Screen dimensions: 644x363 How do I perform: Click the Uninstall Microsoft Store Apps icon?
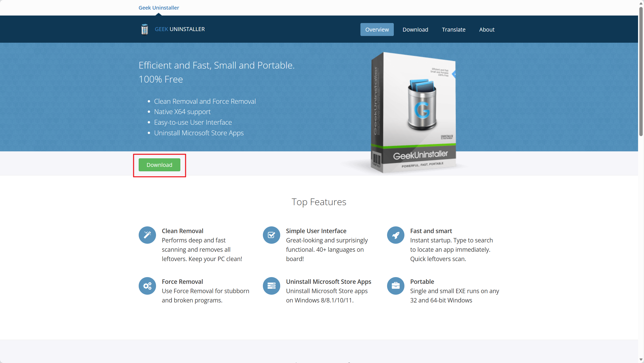[271, 286]
